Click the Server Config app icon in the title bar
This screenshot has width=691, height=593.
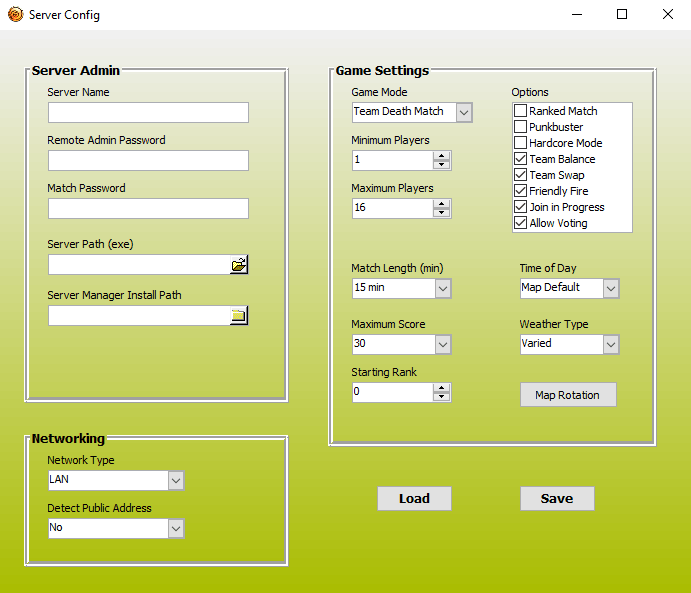coord(15,15)
